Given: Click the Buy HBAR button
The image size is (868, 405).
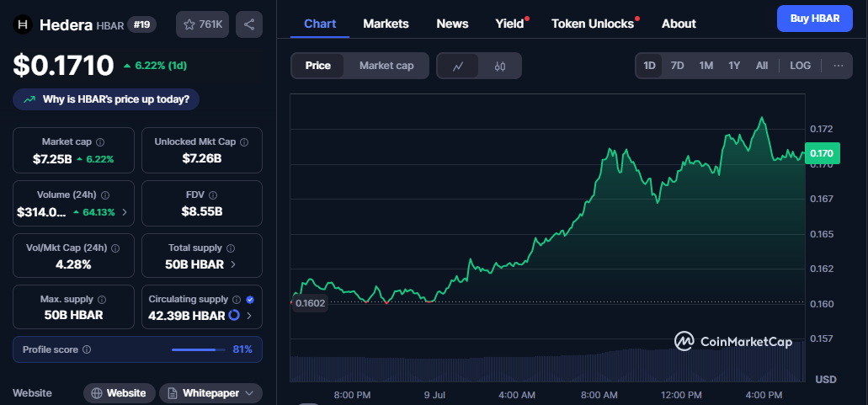Looking at the screenshot, I should [814, 19].
